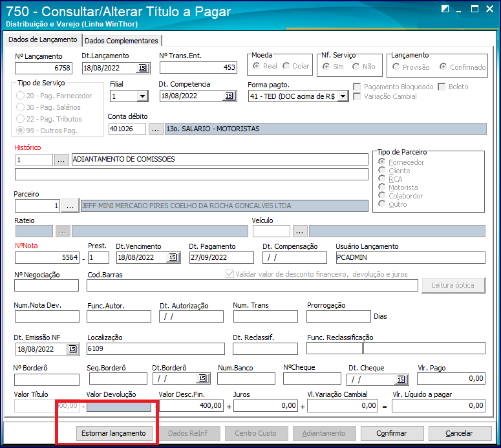Toggle Pagamento Bloqueado checkbox
The image size is (501, 448).
[357, 87]
